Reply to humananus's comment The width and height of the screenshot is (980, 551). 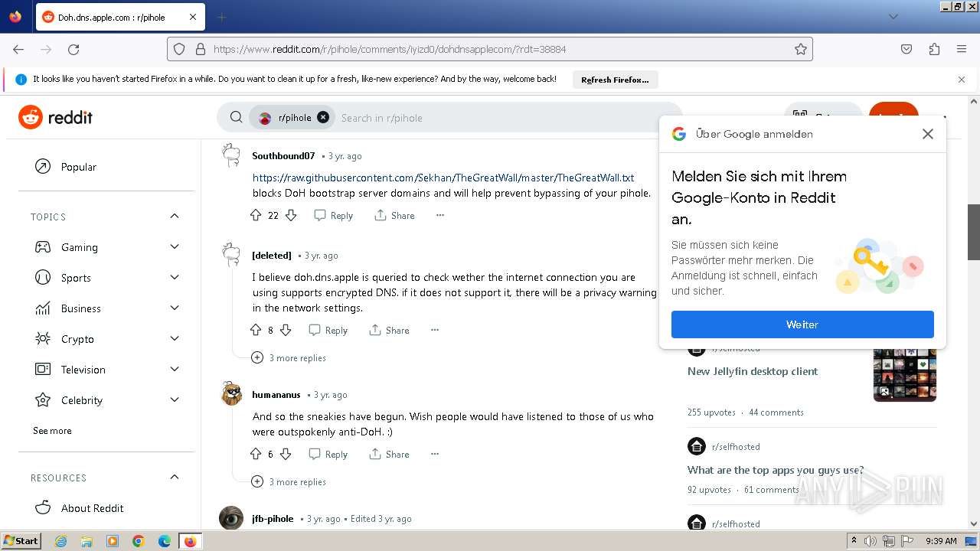(x=328, y=455)
